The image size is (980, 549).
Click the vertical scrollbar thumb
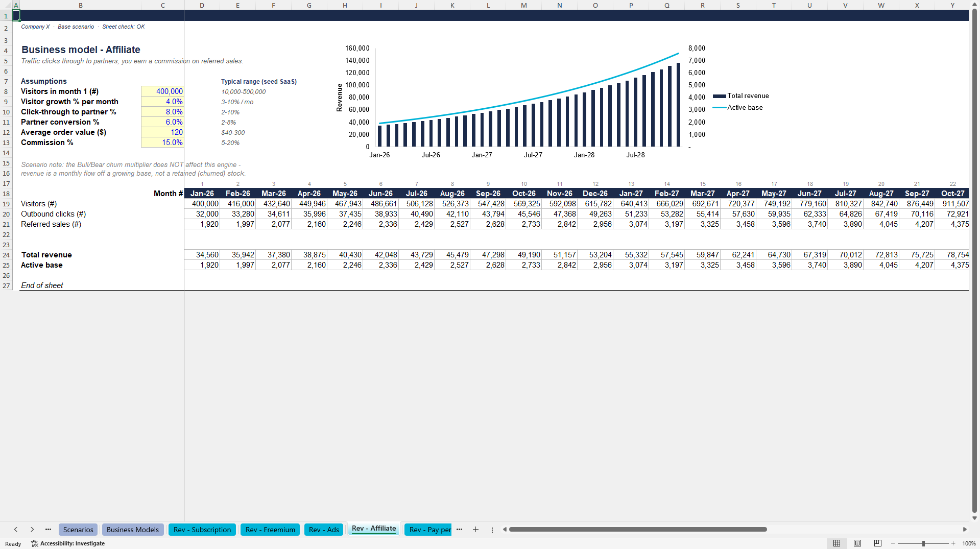coord(974,260)
